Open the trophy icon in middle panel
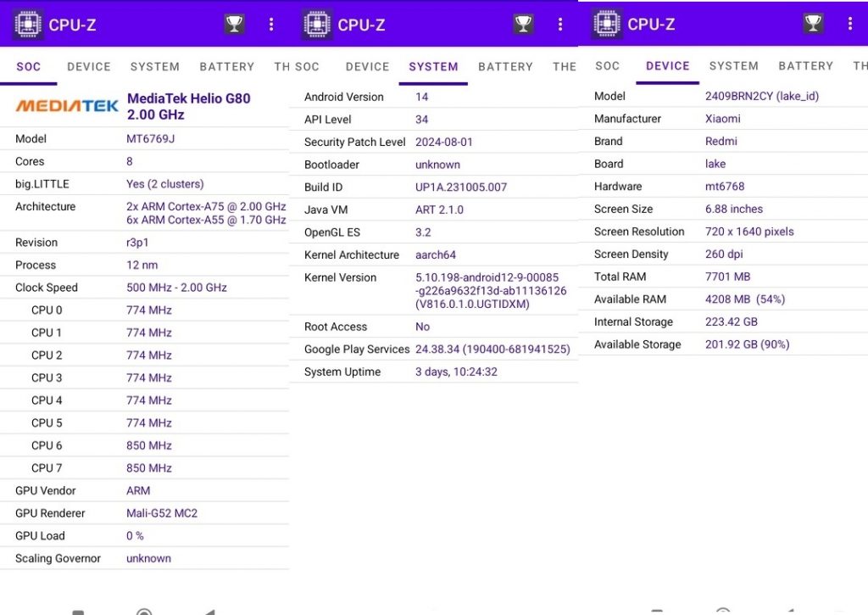Image resolution: width=868 pixels, height=615 pixels. [523, 24]
